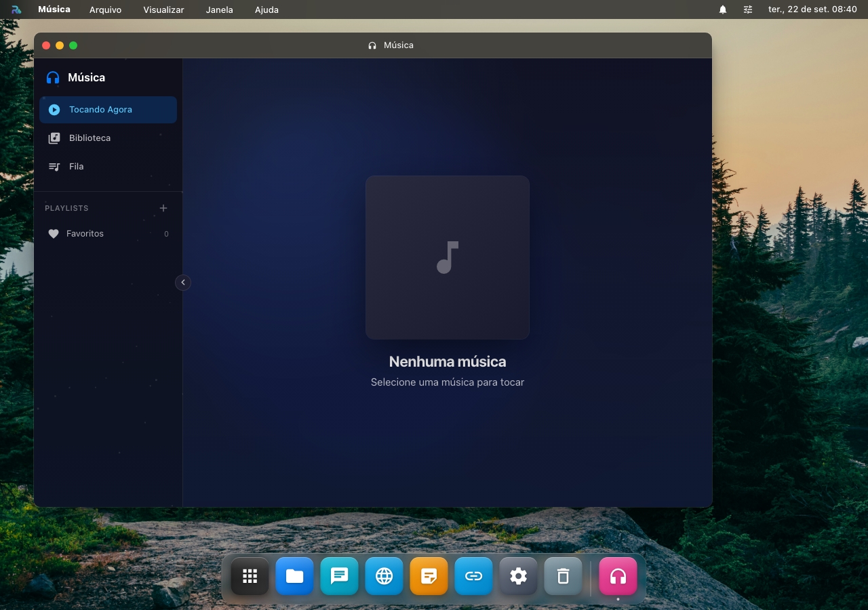Open the Visualizar menu
The height and width of the screenshot is (610, 868).
163,9
